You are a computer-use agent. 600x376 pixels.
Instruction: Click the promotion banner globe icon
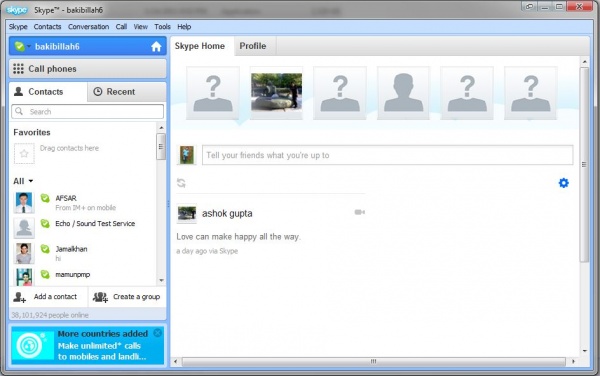29,345
